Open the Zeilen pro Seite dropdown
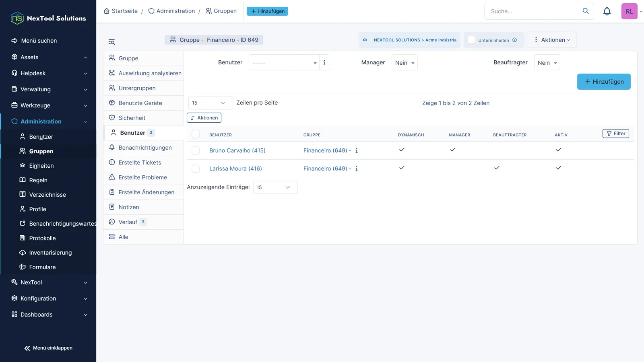The image size is (644, 362). click(x=211, y=103)
